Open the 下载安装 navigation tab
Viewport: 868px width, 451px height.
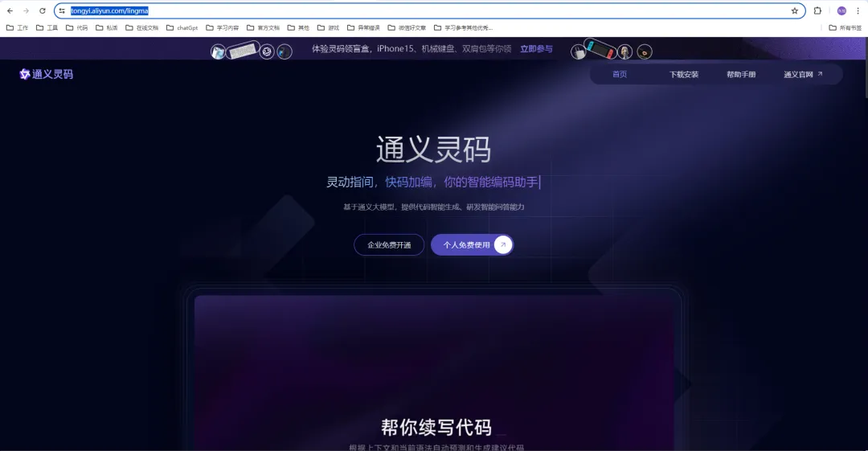[x=684, y=74]
